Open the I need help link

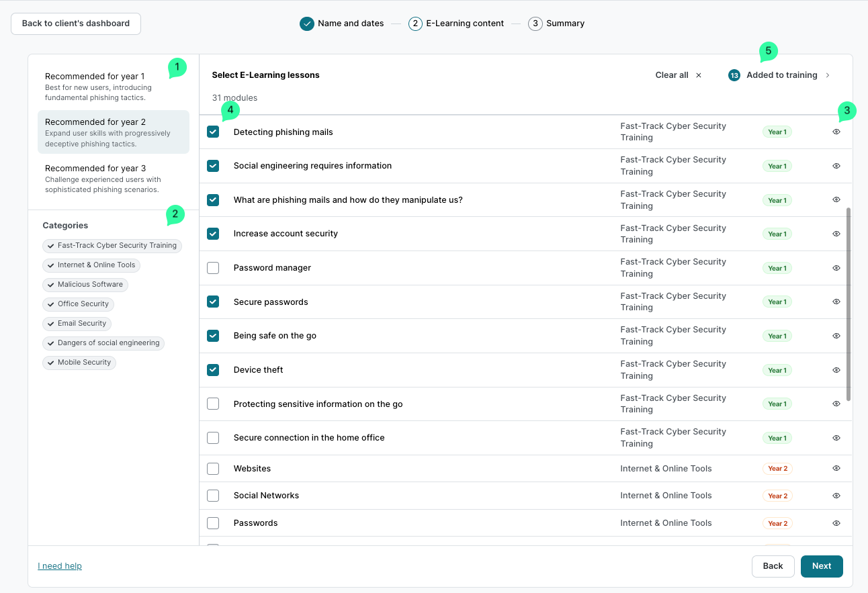(60, 566)
